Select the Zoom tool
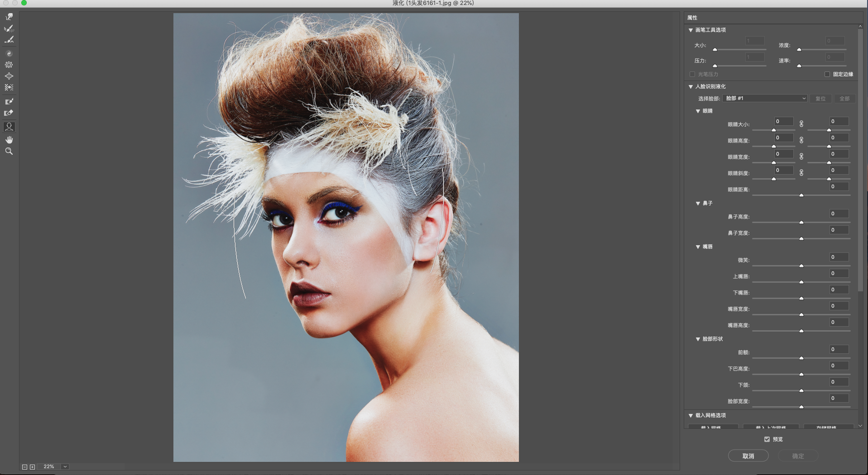 coord(9,151)
